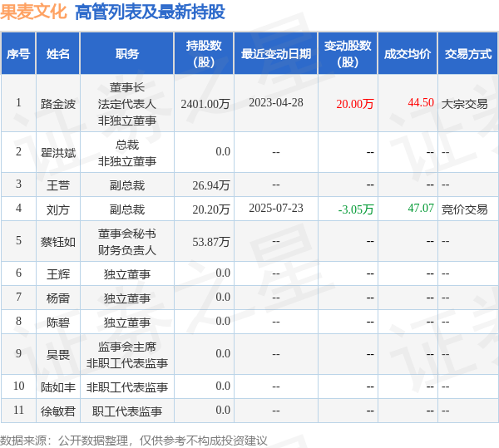Click 副总裁 in 刘方's row

(x=127, y=209)
